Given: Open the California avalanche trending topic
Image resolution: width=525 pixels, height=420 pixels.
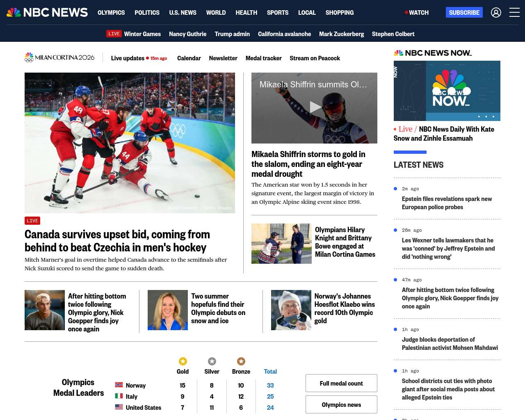Looking at the screenshot, I should [x=285, y=34].
